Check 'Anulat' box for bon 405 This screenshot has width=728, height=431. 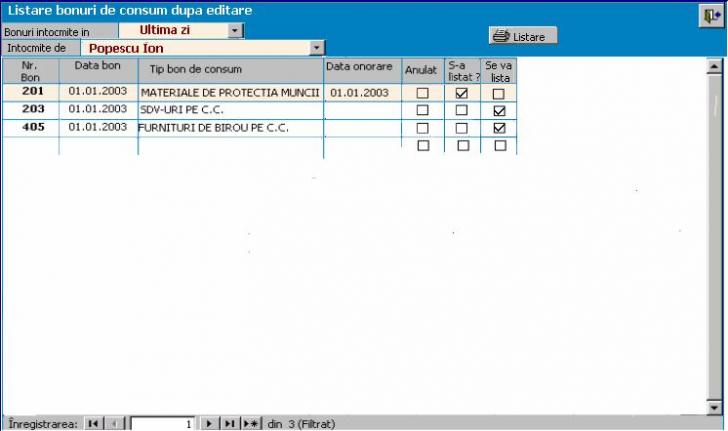tap(422, 128)
